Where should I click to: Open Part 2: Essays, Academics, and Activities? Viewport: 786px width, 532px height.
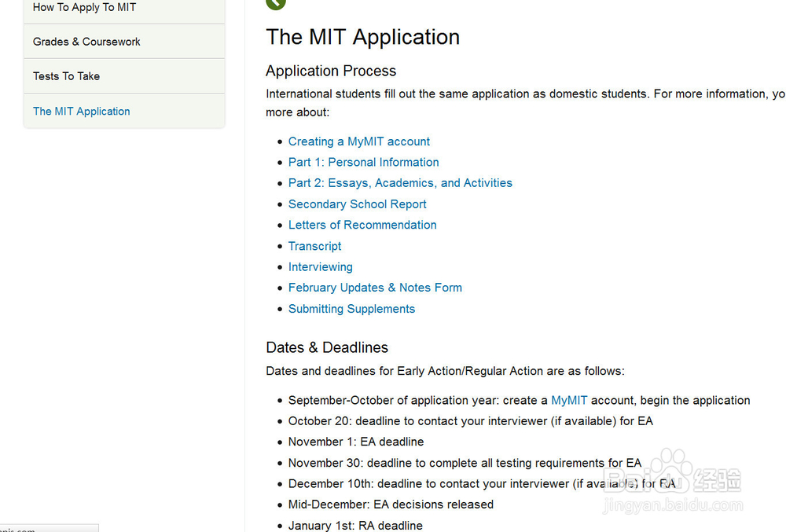point(400,183)
